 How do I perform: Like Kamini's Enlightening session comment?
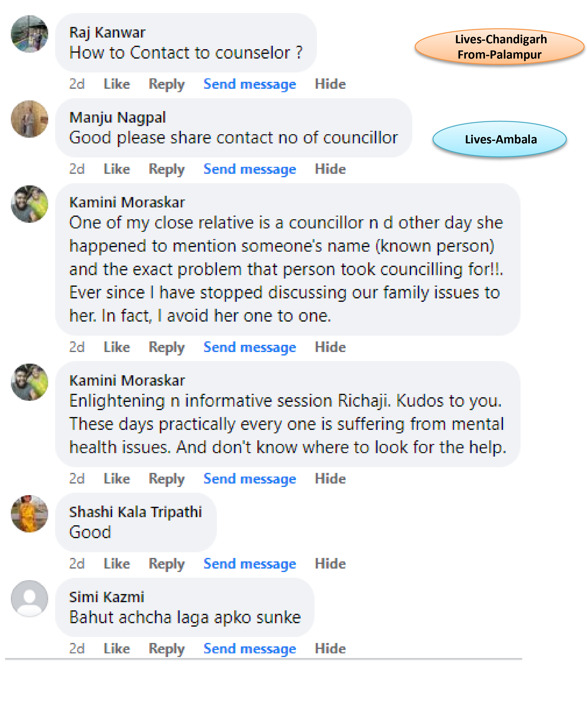pos(116,478)
